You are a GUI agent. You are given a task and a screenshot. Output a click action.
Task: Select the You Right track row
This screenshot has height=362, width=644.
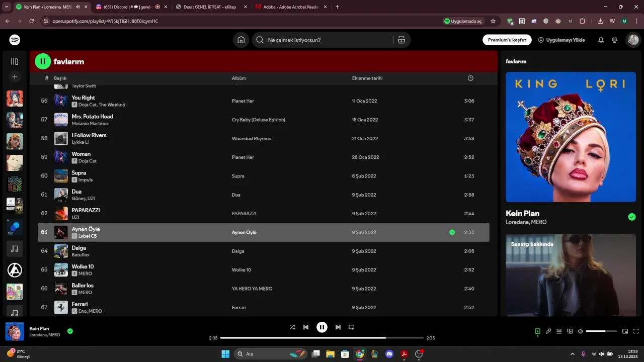coord(264,101)
